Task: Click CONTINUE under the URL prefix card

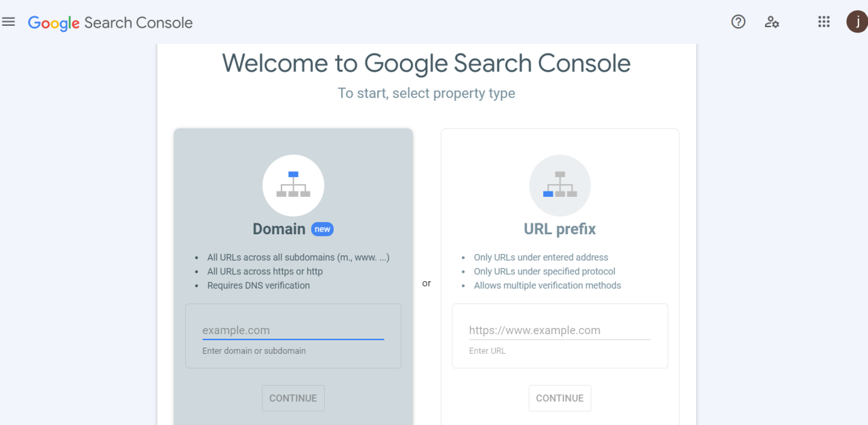Action: tap(559, 398)
